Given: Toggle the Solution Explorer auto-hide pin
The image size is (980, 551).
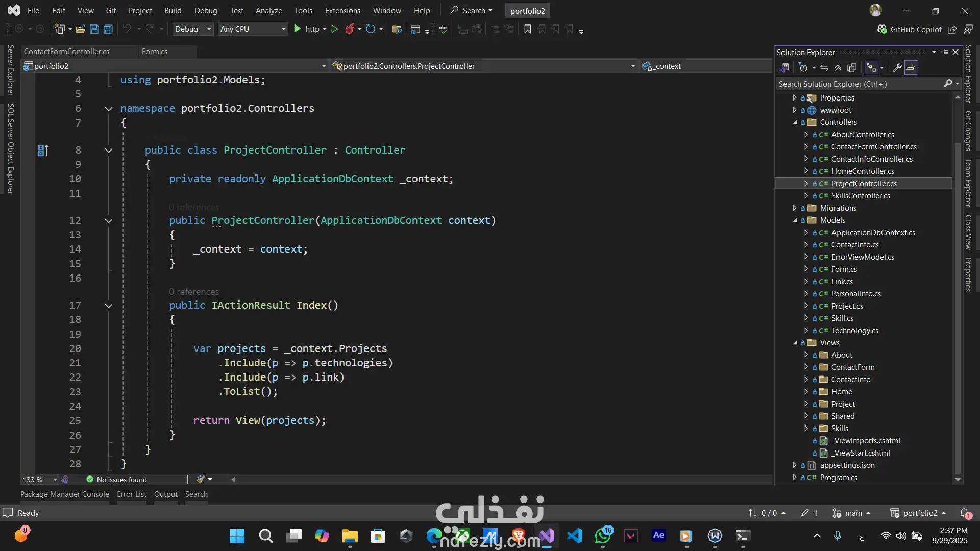Looking at the screenshot, I should [x=945, y=52].
